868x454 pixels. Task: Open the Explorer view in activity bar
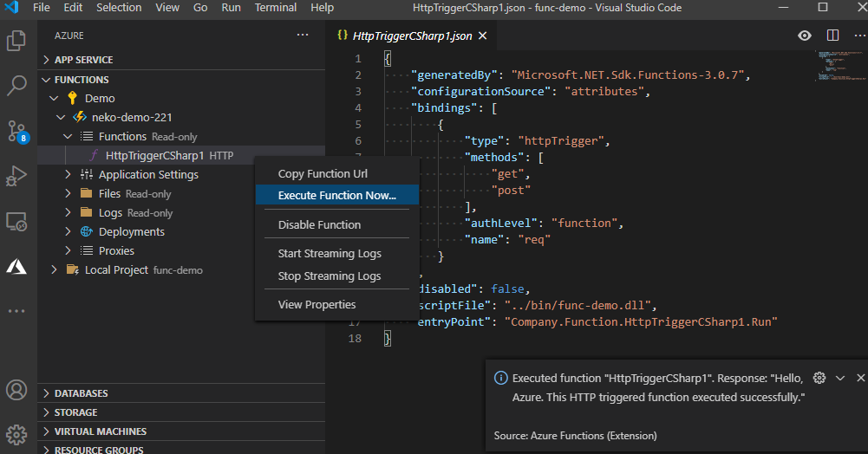16,41
